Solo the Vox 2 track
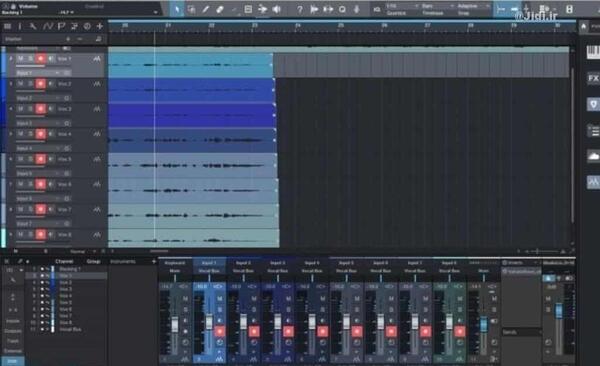 tap(30, 84)
